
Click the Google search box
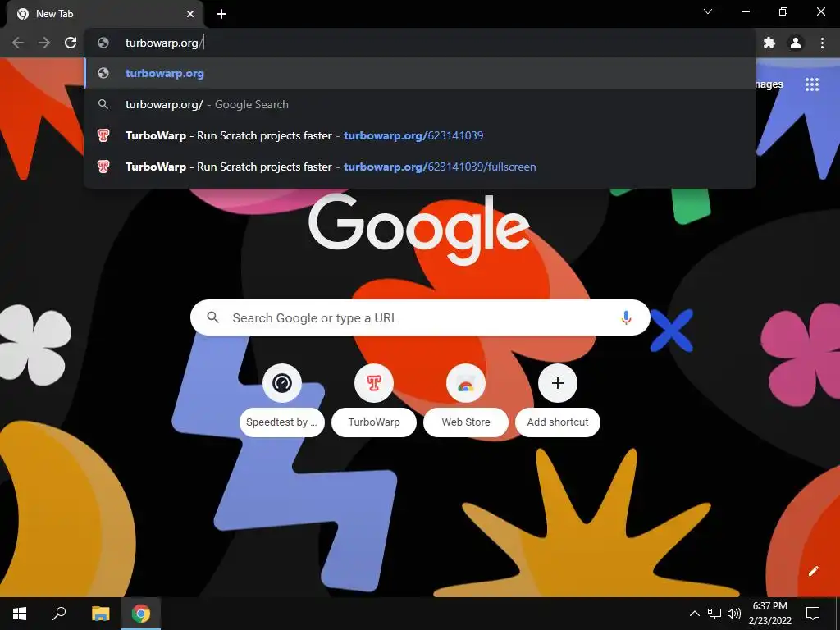(x=420, y=317)
